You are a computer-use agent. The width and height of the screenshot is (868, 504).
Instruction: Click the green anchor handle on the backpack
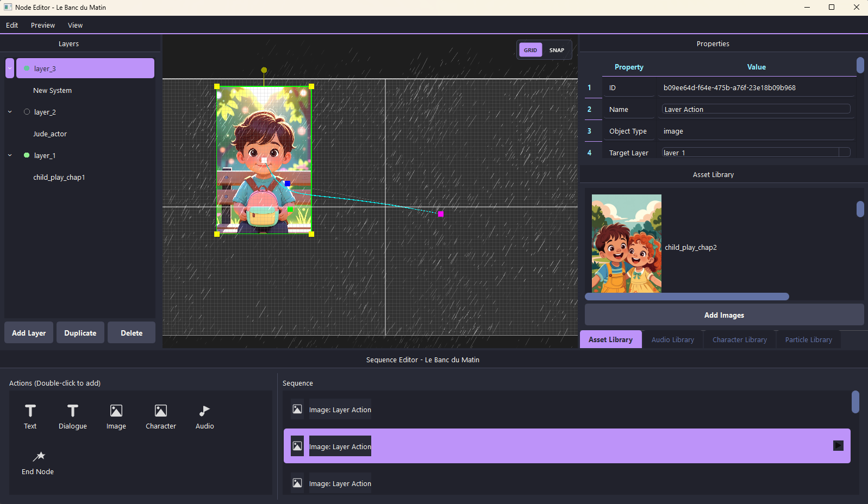290,209
